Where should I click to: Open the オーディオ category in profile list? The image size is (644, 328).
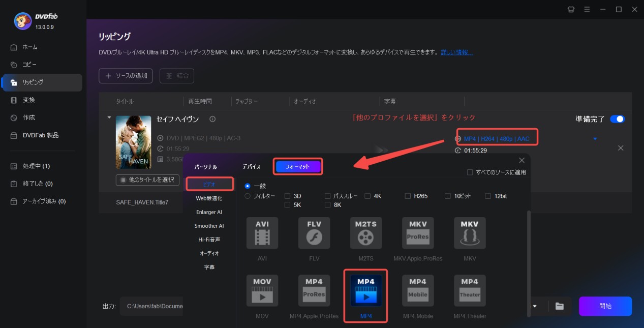(x=209, y=253)
